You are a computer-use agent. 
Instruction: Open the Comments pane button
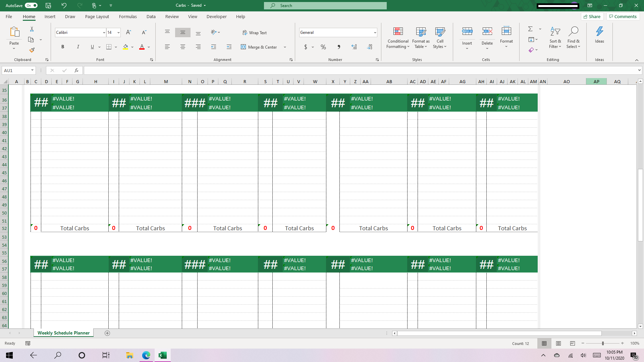pyautogui.click(x=623, y=16)
